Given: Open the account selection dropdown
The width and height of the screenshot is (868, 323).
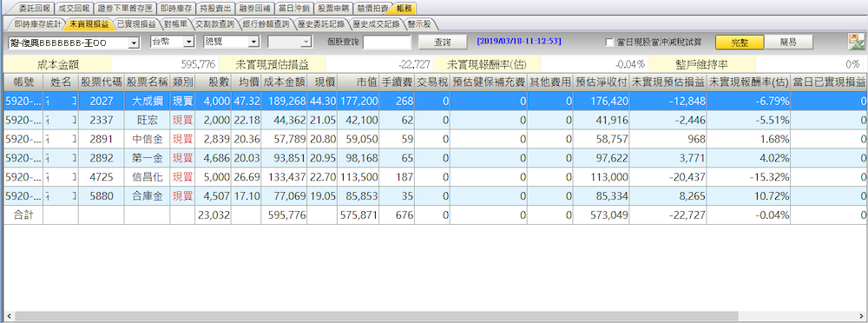Looking at the screenshot, I should (74, 43).
